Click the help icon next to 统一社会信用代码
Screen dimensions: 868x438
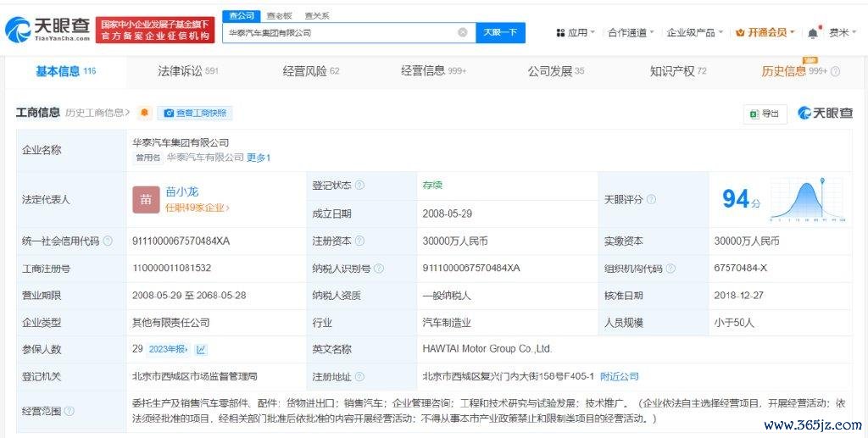coord(108,241)
